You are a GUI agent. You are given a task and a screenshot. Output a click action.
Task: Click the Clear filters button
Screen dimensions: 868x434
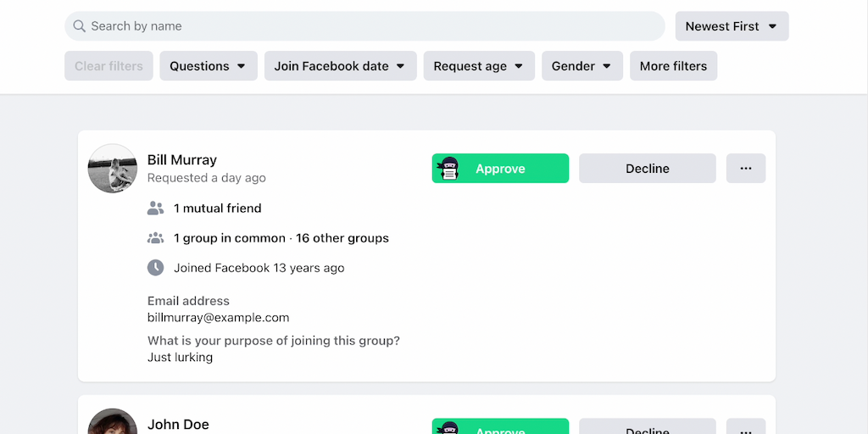coord(108,66)
